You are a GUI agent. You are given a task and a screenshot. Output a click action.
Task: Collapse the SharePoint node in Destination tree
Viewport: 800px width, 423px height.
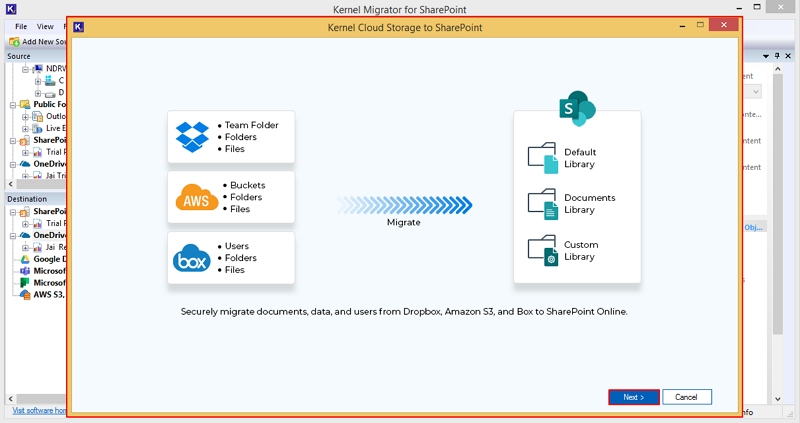pyautogui.click(x=13, y=212)
